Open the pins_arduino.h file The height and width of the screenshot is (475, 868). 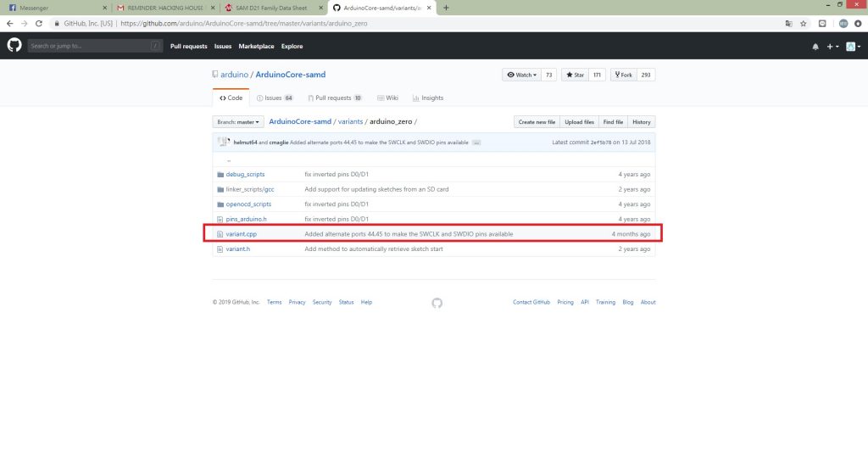247,219
